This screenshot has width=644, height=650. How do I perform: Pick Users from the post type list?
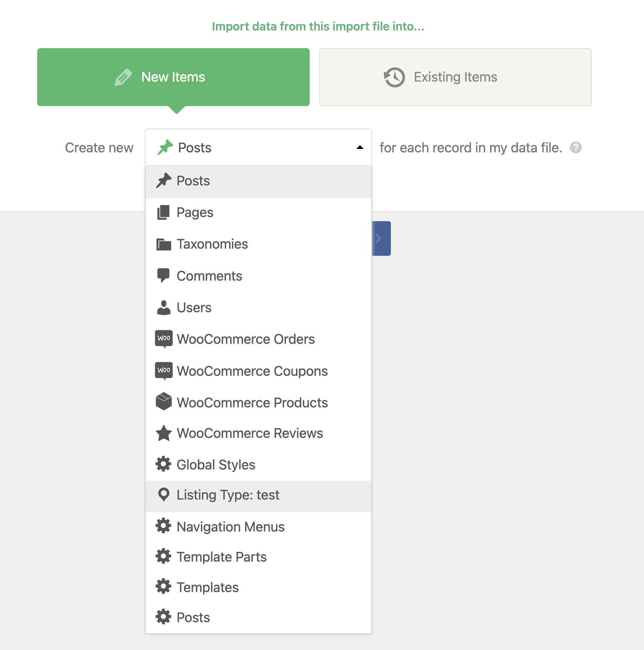click(258, 307)
